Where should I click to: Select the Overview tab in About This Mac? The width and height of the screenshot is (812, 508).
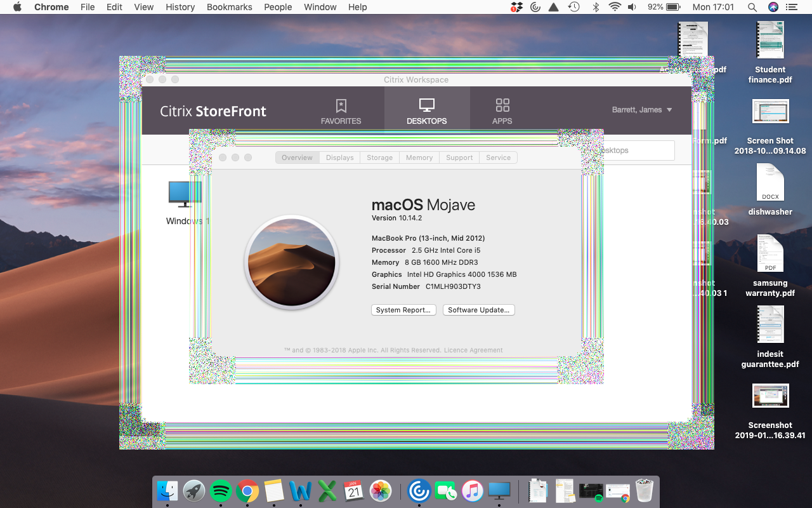pos(297,157)
